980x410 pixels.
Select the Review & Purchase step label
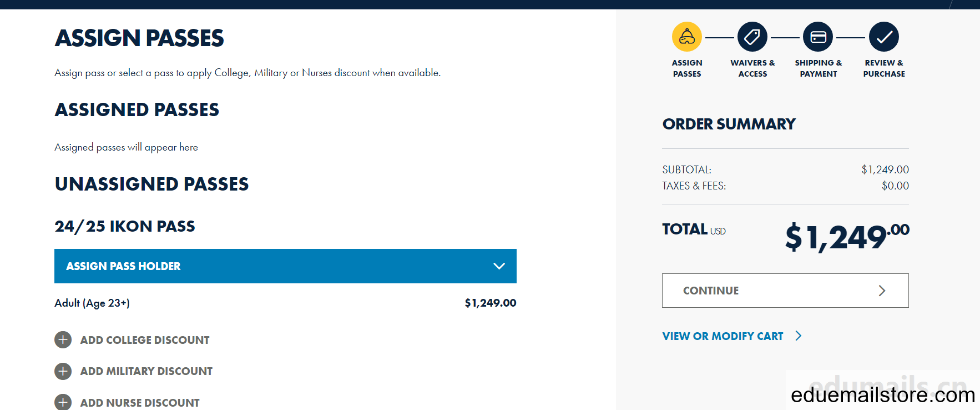pos(884,68)
